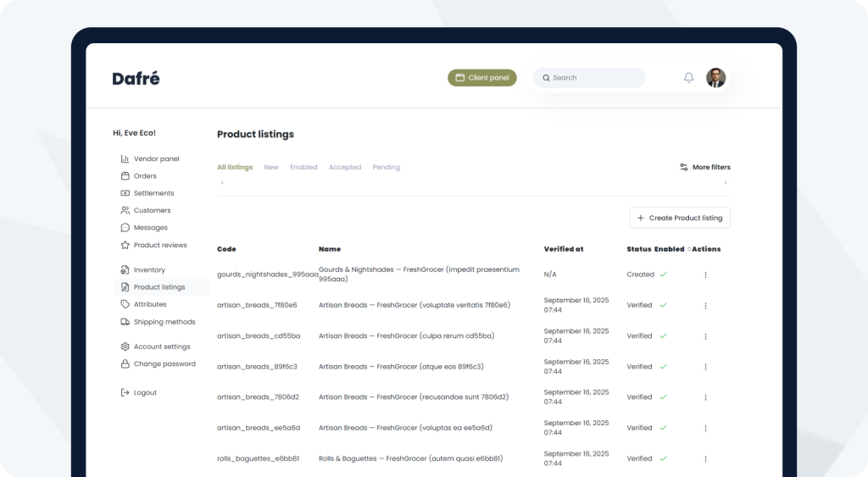Click the Search input field

point(593,78)
